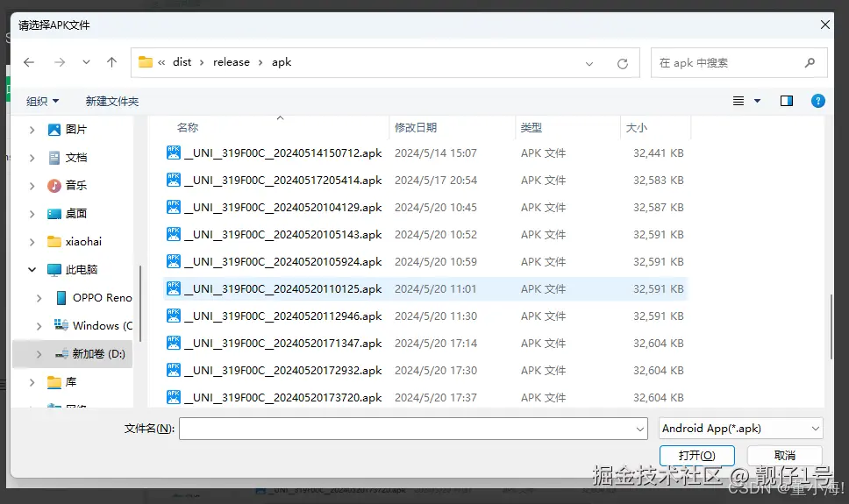Viewport: 849px width, 504px height.
Task: Click the 取消 button
Action: point(785,455)
